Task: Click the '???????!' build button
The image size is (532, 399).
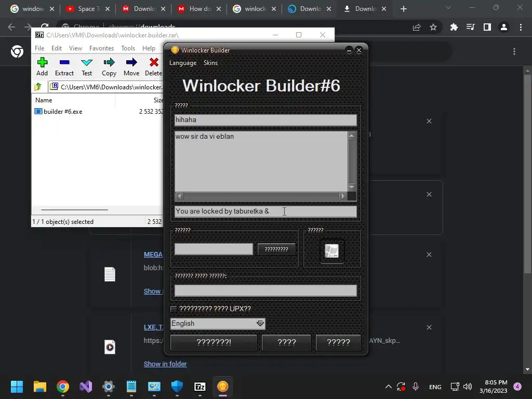Action: click(x=214, y=342)
